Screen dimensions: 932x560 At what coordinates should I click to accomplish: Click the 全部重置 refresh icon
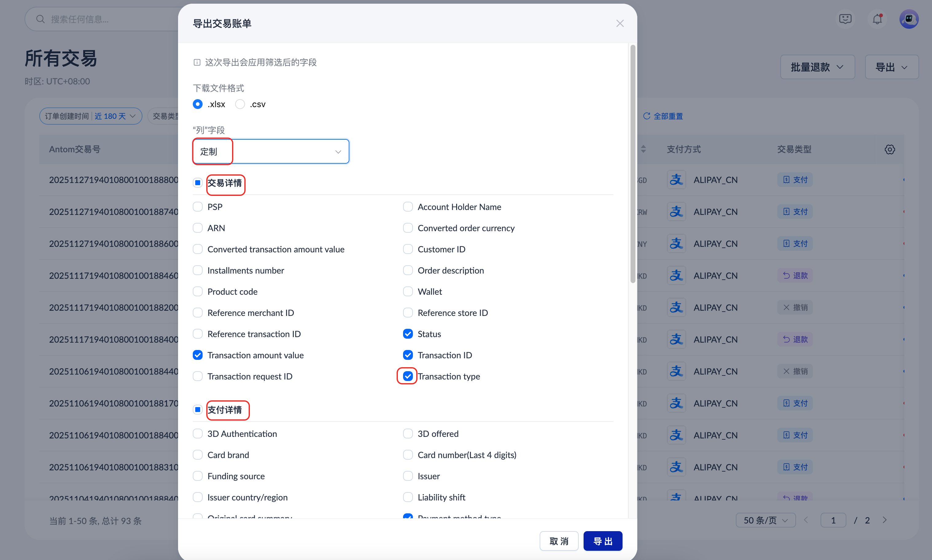click(x=647, y=116)
